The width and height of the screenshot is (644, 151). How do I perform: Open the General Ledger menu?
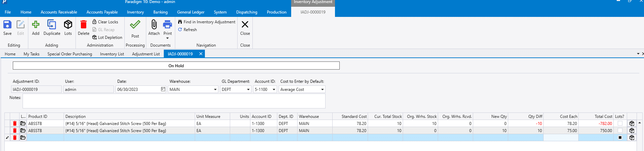pyautogui.click(x=191, y=12)
